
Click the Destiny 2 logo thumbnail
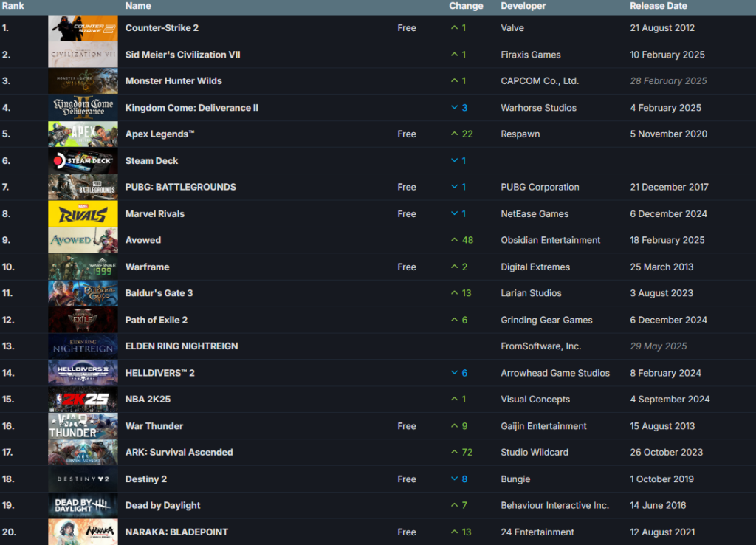click(x=83, y=479)
